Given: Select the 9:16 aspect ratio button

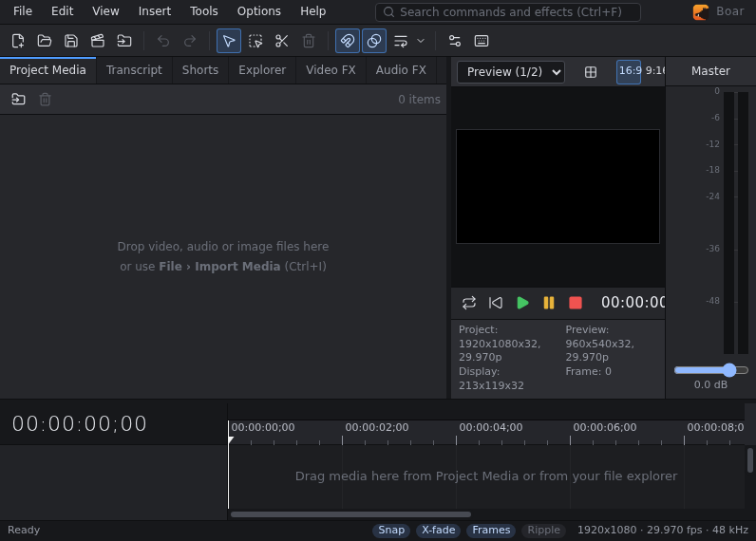Looking at the screenshot, I should tap(654, 71).
